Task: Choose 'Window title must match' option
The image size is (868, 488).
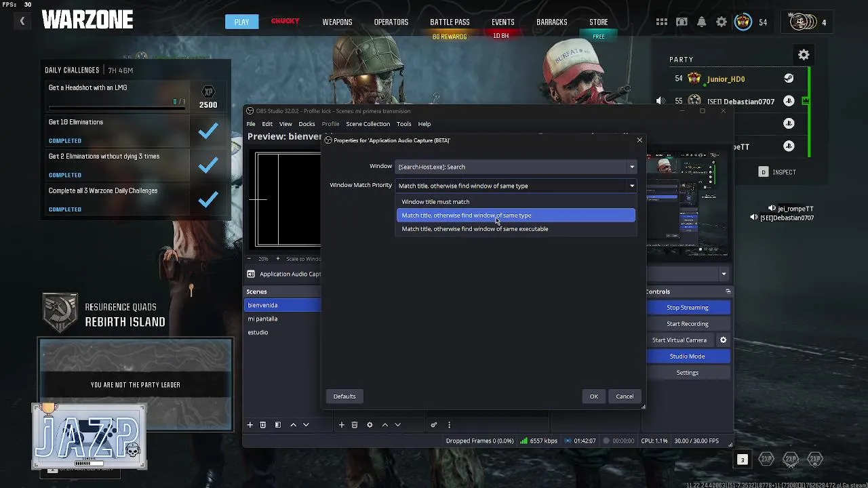Action: [516, 201]
